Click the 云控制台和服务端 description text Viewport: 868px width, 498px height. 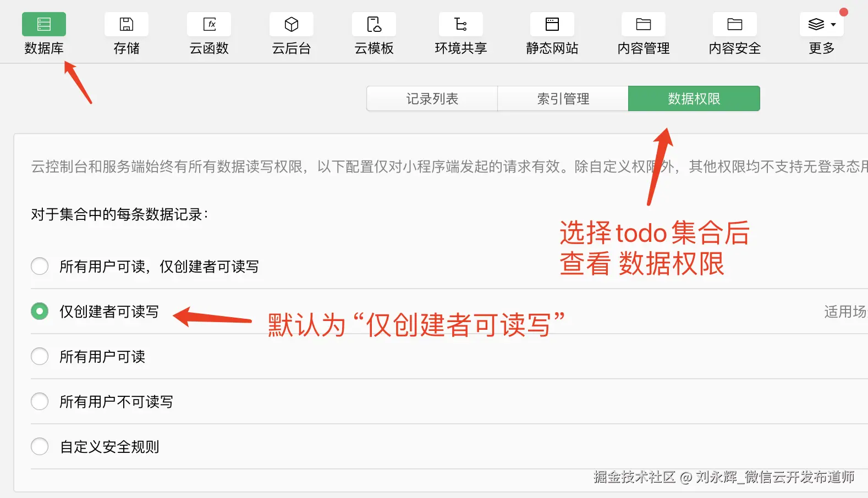pyautogui.click(x=449, y=167)
